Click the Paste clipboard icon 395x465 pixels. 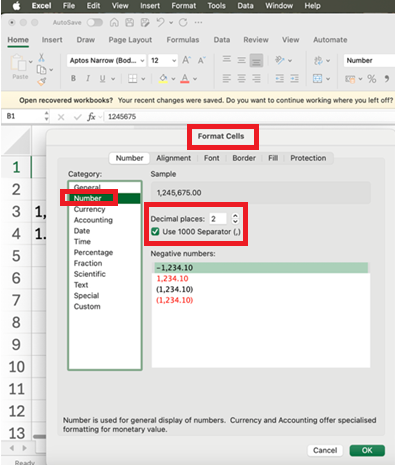pyautogui.click(x=18, y=63)
